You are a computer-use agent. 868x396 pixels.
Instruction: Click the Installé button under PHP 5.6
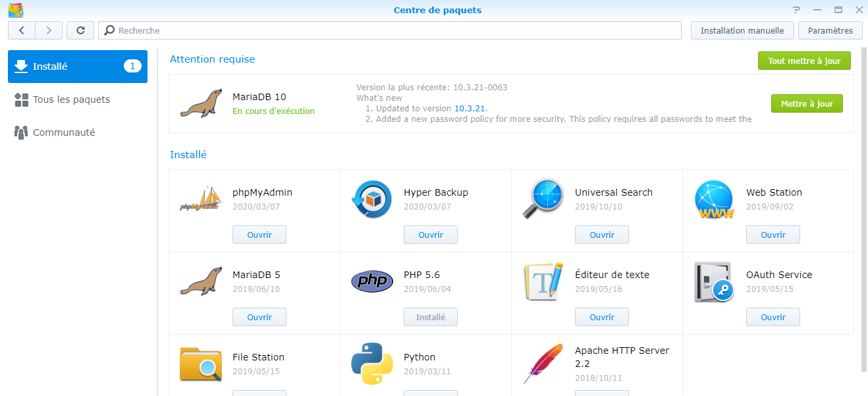pos(431,317)
